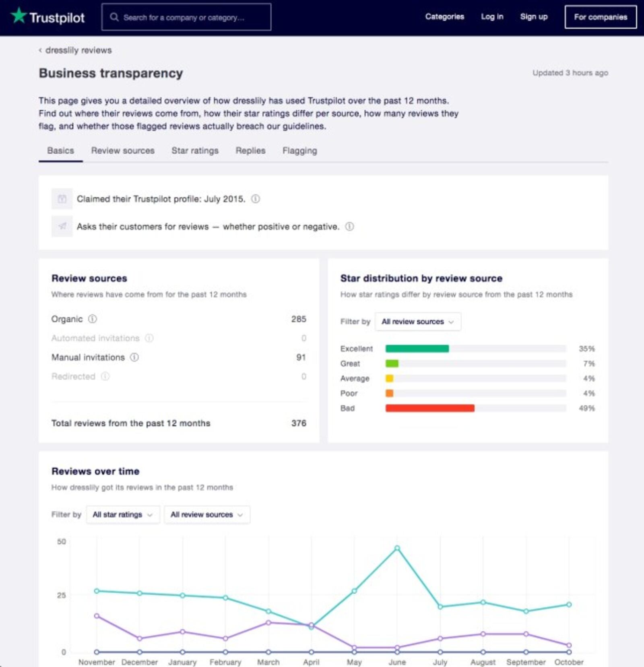Screen dimensions: 644x667
Task: Click the yellow Average rating bar
Action: coord(389,378)
